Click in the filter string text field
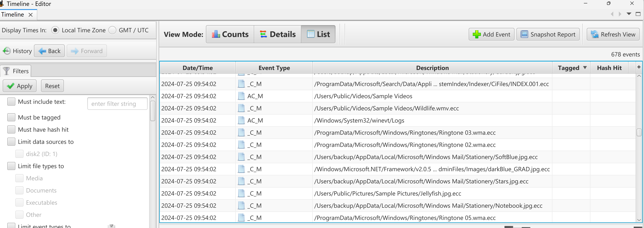The image size is (644, 228). (117, 104)
